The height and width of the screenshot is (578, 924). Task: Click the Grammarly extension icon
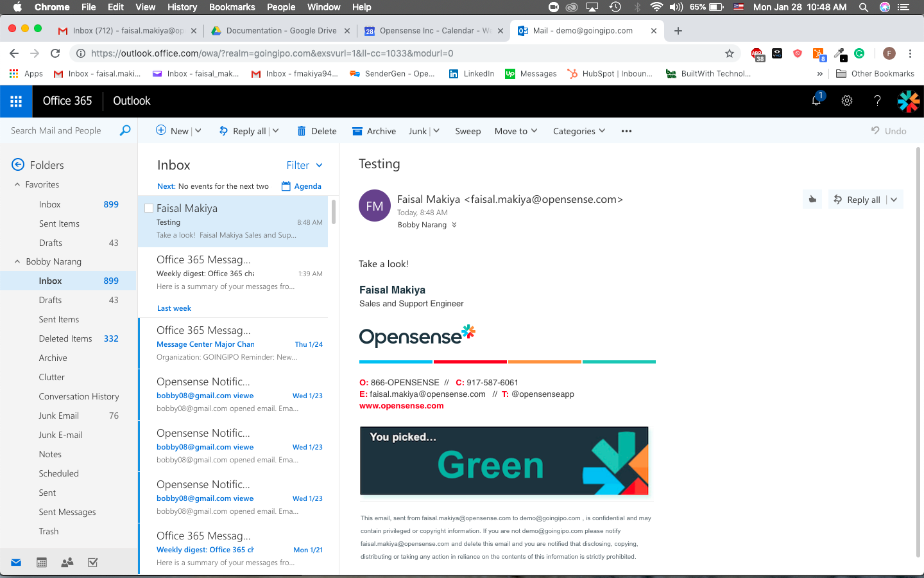[859, 53]
